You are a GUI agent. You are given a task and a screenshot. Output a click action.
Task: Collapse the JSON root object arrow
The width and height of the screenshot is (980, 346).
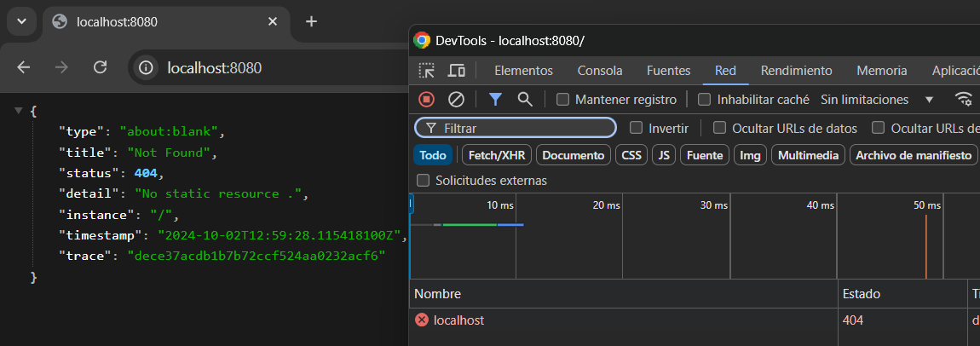coord(19,111)
